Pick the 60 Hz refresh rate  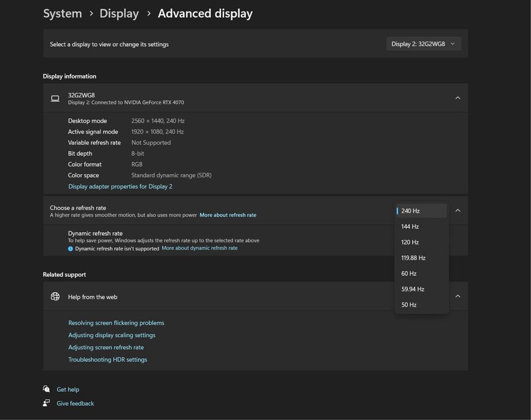click(409, 274)
